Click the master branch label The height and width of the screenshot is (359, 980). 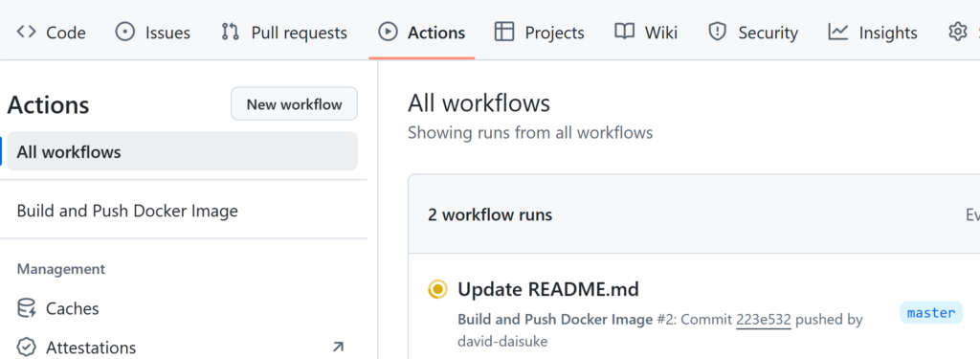click(931, 313)
